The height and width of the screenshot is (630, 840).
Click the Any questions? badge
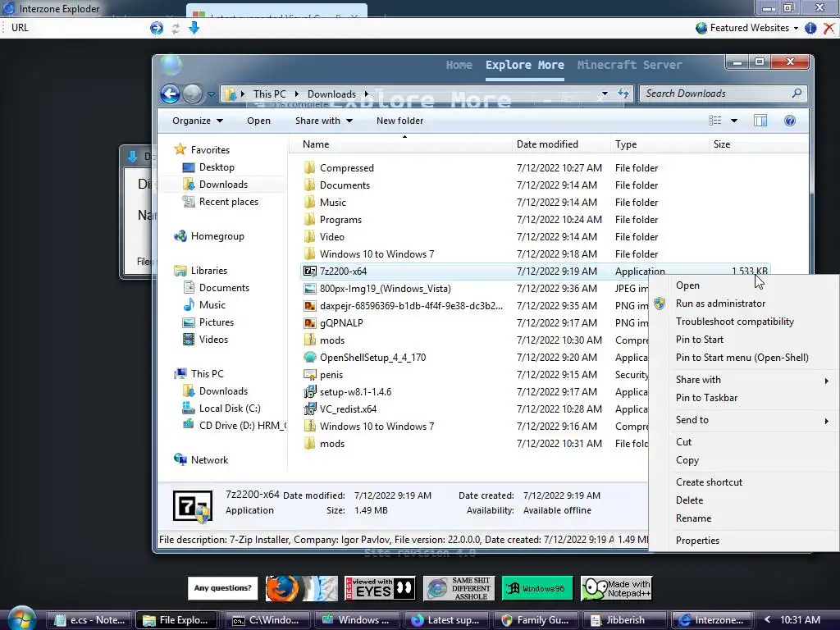[222, 588]
